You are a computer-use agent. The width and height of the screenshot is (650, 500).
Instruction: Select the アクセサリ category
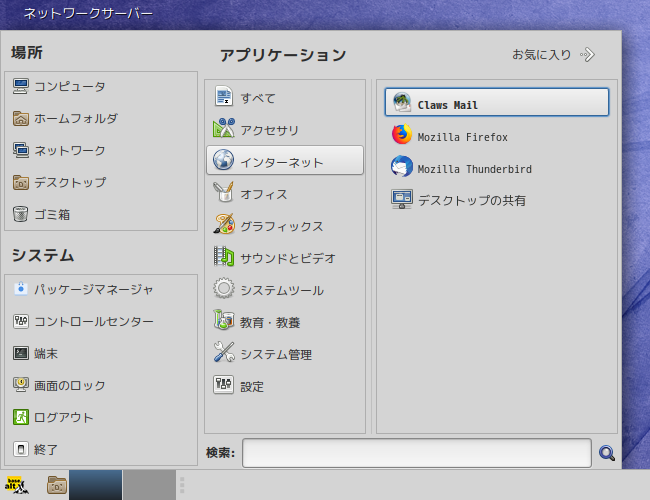[285, 129]
